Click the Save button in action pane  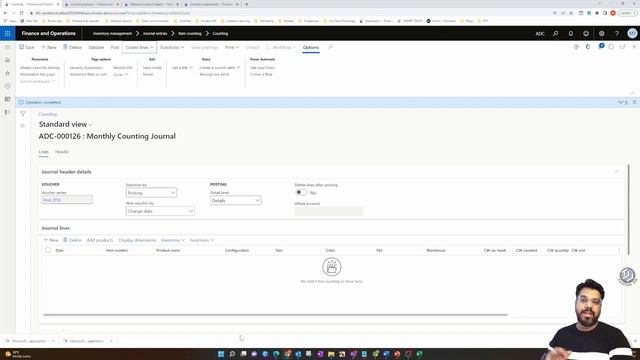[x=27, y=47]
